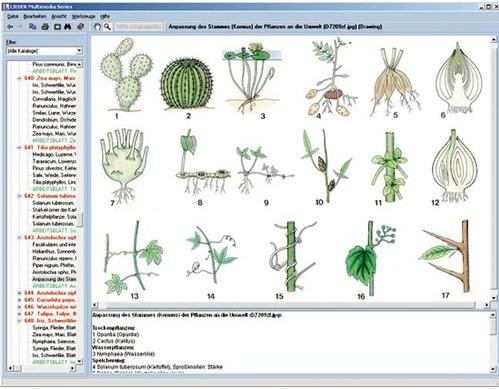499x389 pixels.
Task: Click the image pane horizontal scrollbar
Action: [290, 305]
